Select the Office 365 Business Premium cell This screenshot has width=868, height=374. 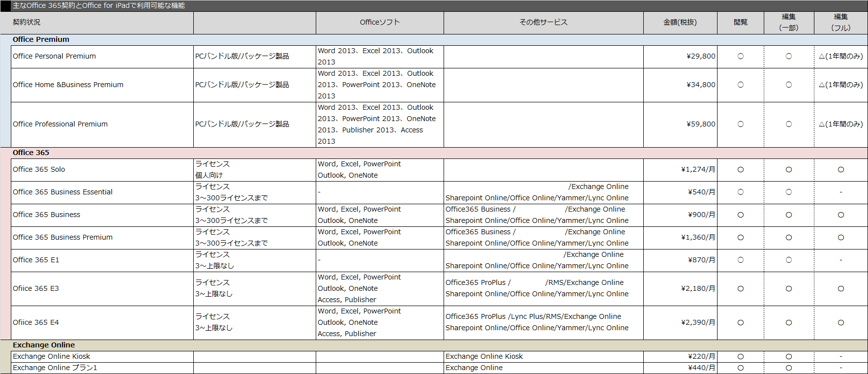point(102,238)
